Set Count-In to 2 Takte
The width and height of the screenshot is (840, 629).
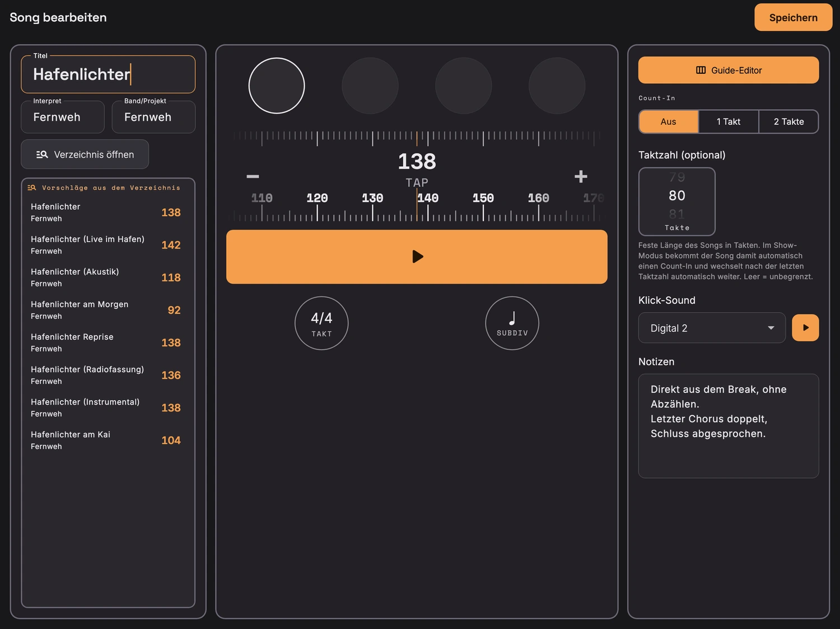788,121
